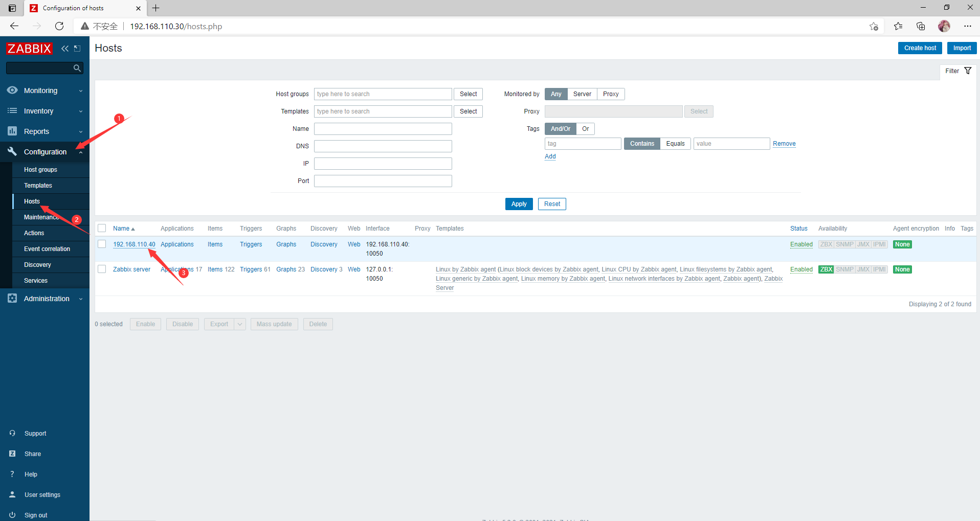This screenshot has height=521, width=980.
Task: Click the Share Z icon
Action: point(12,454)
